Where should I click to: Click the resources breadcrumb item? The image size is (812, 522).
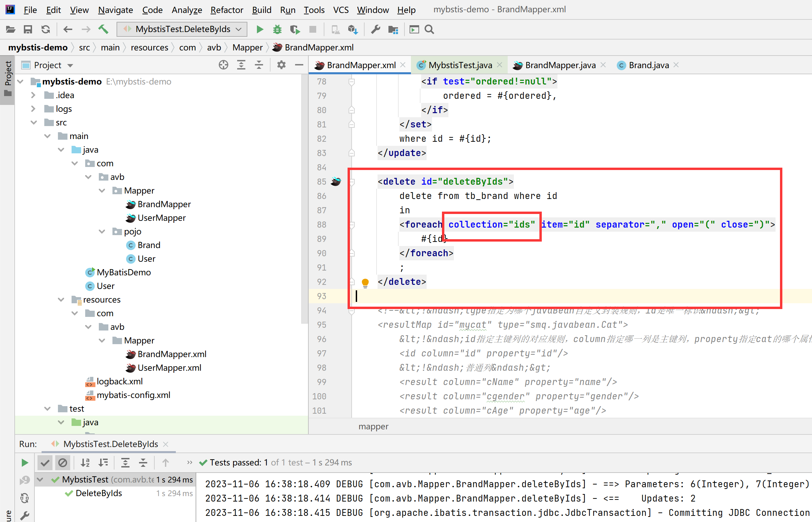click(x=149, y=48)
